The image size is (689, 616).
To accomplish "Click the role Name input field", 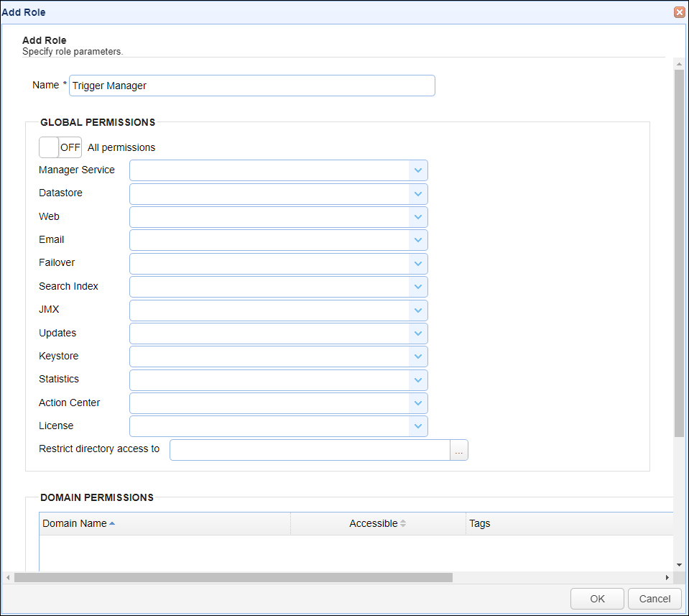I will (x=251, y=86).
